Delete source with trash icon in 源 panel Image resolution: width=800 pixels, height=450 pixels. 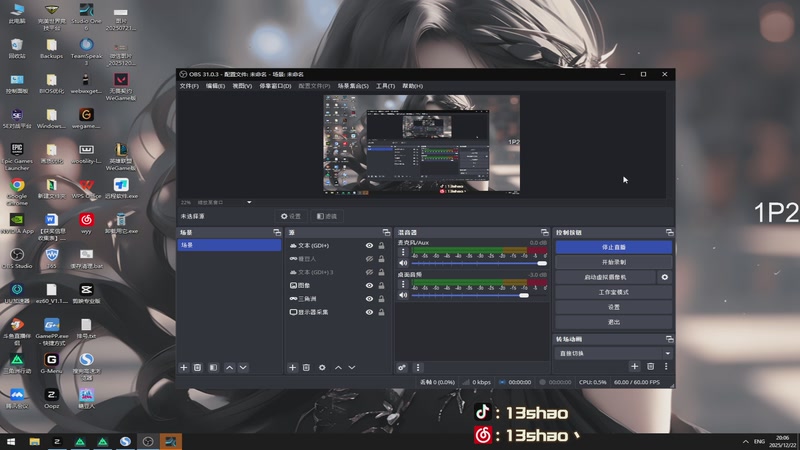tap(306, 367)
